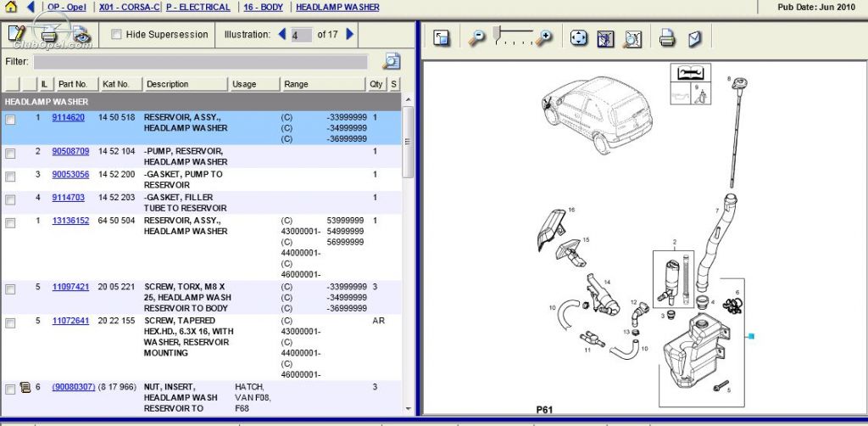868x426 pixels.
Task: Click the magnifier over illustration icon
Action: [632, 38]
